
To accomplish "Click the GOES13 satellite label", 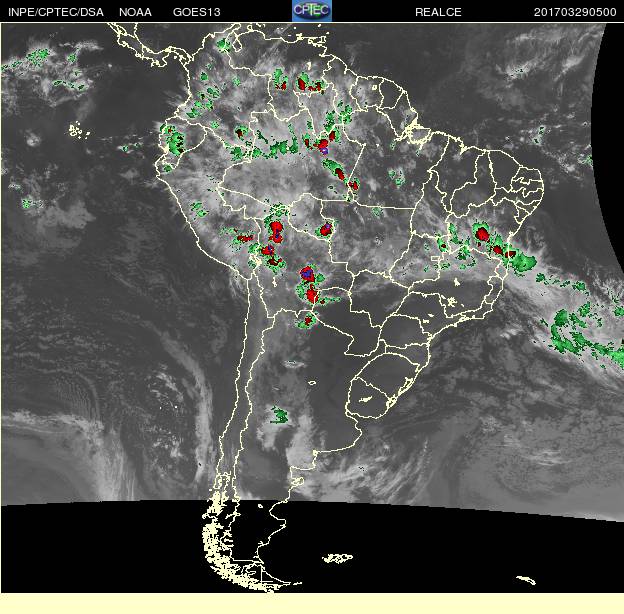I will (197, 12).
